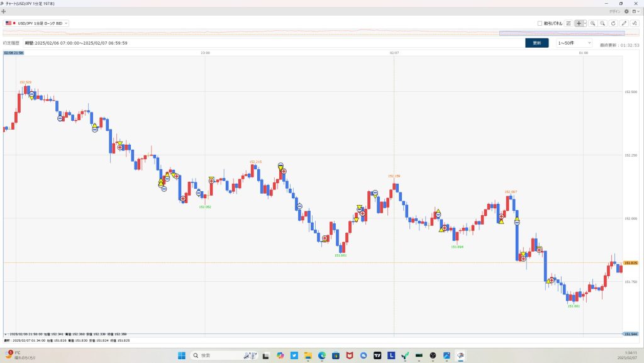The image size is (644, 363).
Task: Click the 152.529 high price marker
Action: tap(25, 82)
